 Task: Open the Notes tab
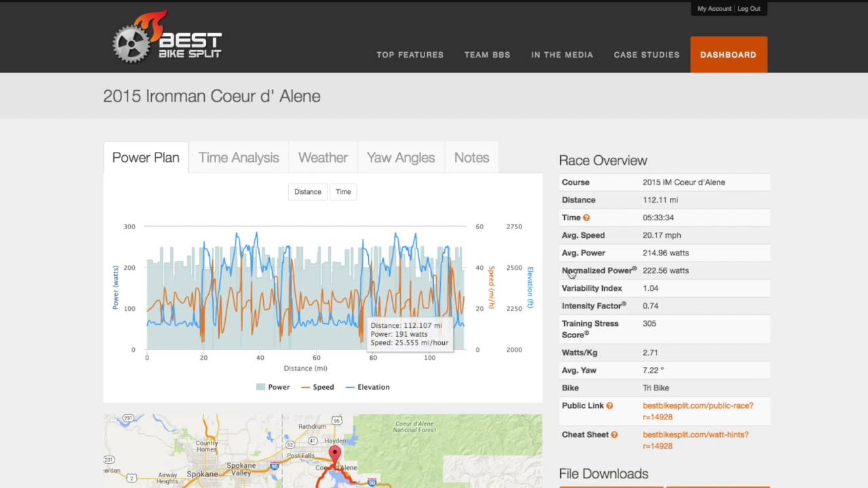point(471,157)
